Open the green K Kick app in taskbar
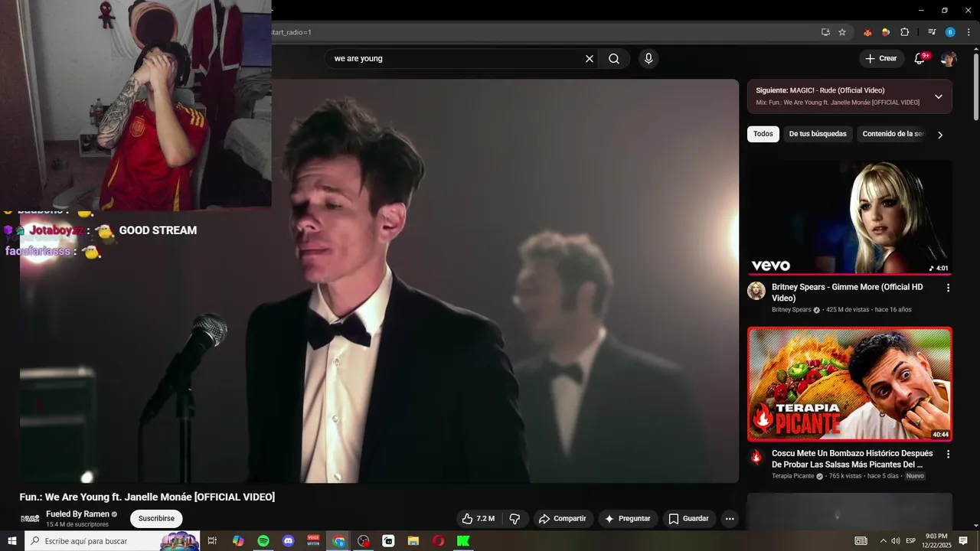 463,541
